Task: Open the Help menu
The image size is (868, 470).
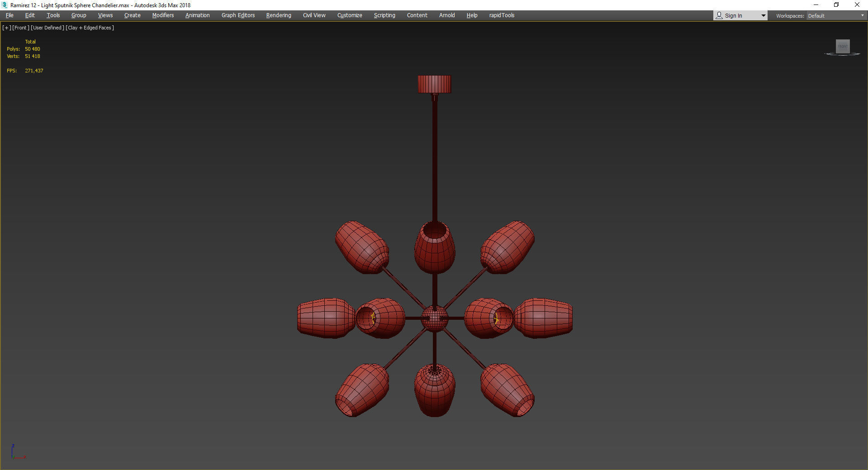Action: tap(472, 15)
